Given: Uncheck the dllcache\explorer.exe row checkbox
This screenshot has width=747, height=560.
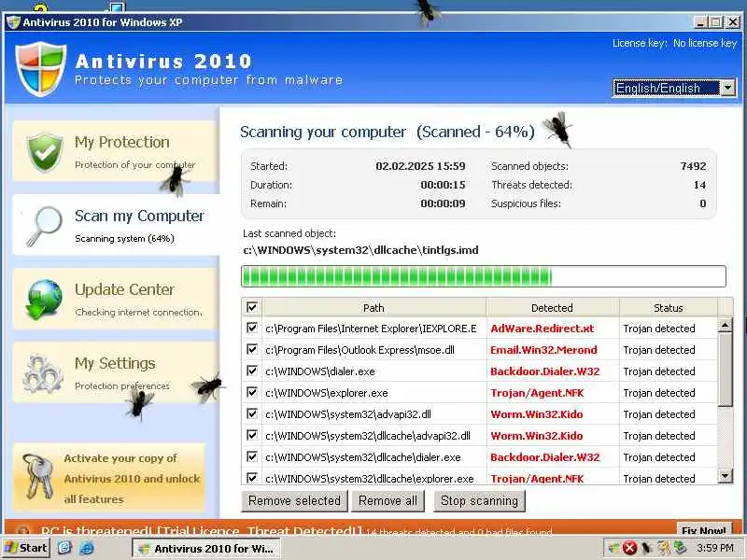Looking at the screenshot, I should pos(252,477).
